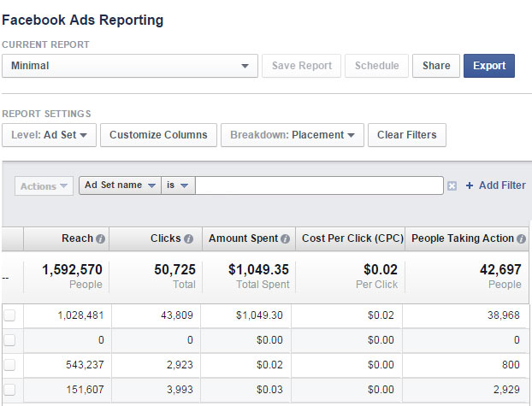Viewport: 532px width, 406px height.
Task: Click the total people value 42,697
Action: pyautogui.click(x=500, y=270)
